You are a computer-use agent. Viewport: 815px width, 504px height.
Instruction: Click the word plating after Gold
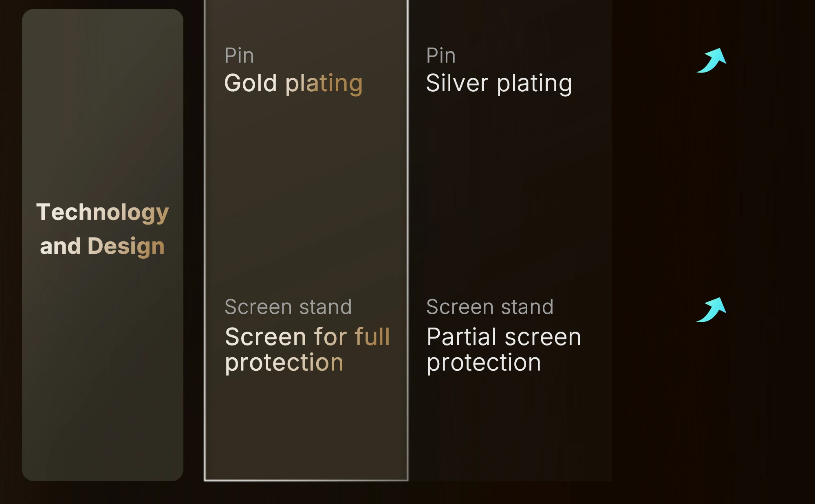[x=324, y=84]
